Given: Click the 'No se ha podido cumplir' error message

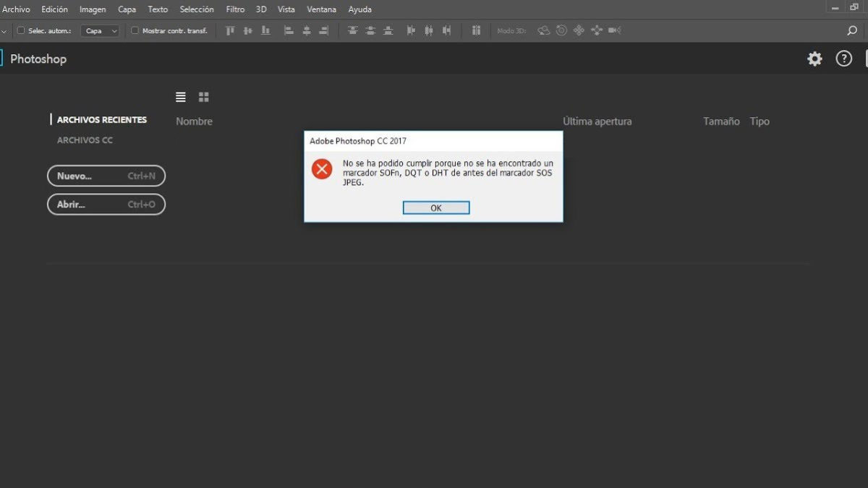Looking at the screenshot, I should pos(448,173).
